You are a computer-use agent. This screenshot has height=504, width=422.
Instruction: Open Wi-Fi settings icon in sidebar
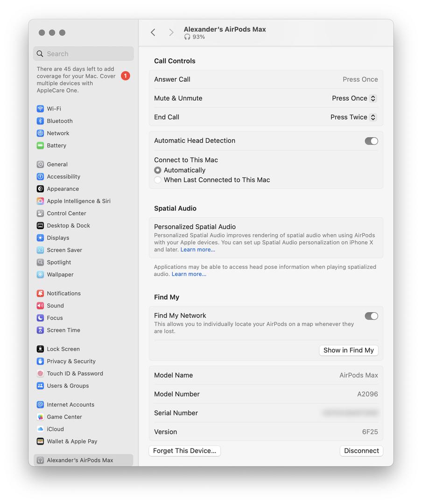[x=40, y=109]
